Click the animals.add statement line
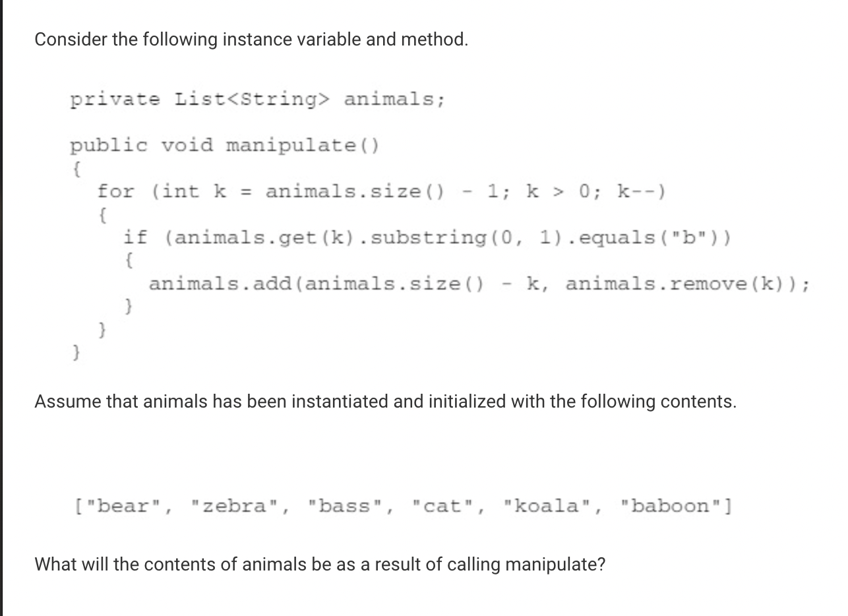The height and width of the screenshot is (616, 848). (x=479, y=284)
